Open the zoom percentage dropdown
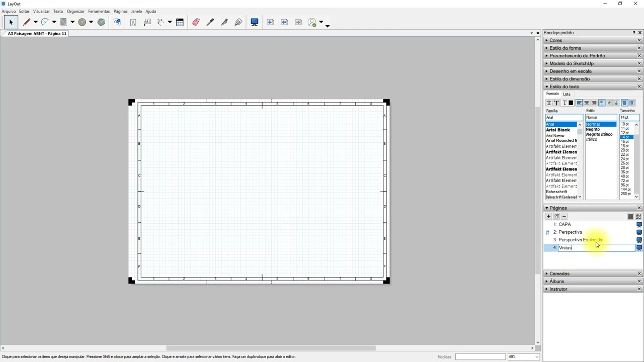This screenshot has height=362, width=644. click(537, 356)
